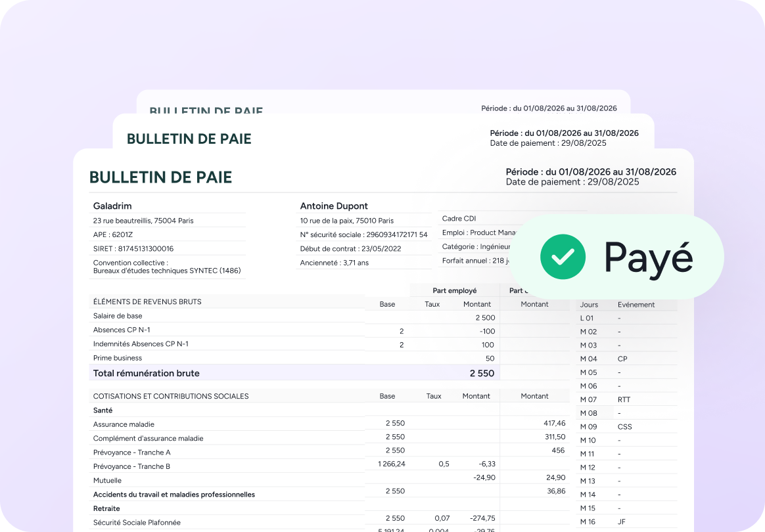Image resolution: width=765 pixels, height=532 pixels.
Task: Click the Salaire de base row label
Action: [118, 316]
